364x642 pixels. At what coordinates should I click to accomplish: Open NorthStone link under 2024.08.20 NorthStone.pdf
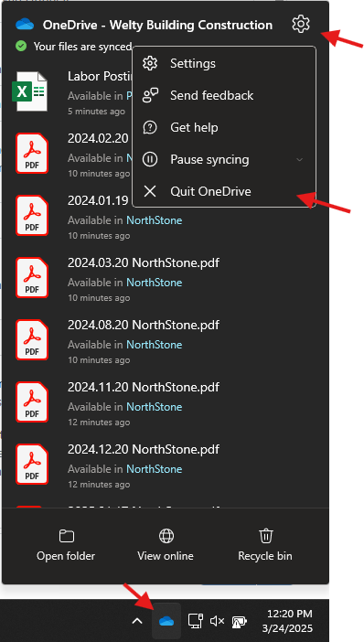click(154, 345)
